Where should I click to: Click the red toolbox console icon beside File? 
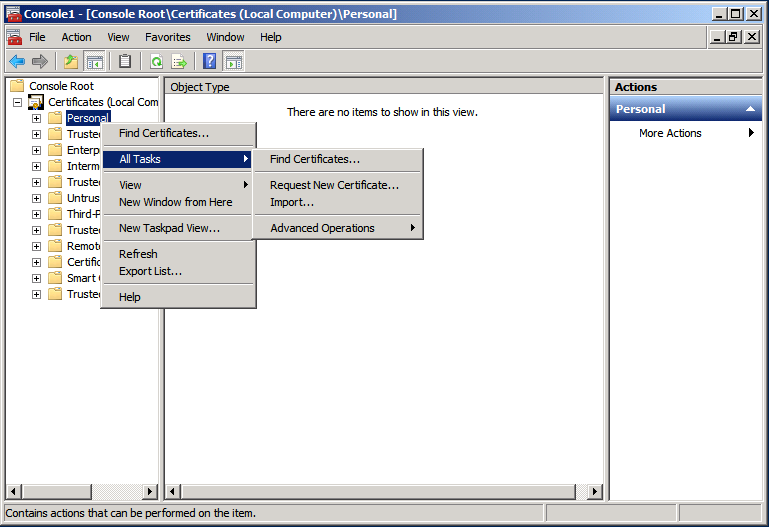(x=14, y=37)
